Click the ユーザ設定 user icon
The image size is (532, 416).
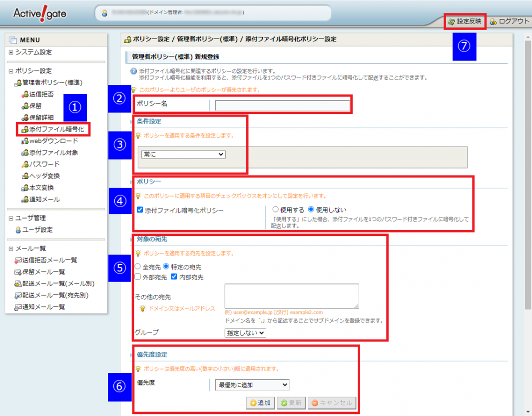18,230
